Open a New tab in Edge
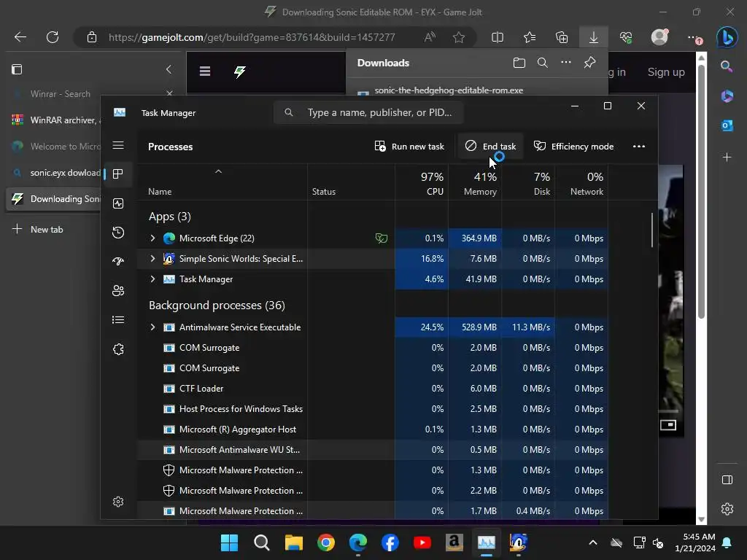Viewport: 747px width, 560px height. [38, 229]
